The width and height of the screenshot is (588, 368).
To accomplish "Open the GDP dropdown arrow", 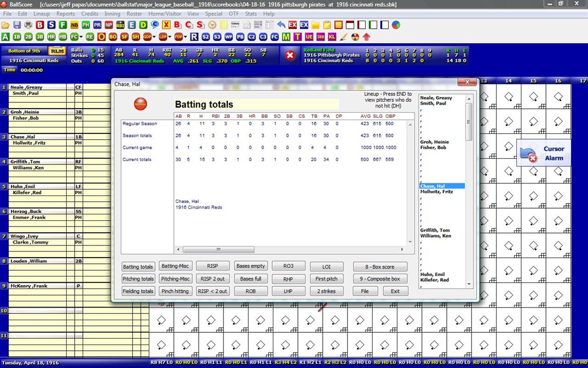I will point(154,37).
